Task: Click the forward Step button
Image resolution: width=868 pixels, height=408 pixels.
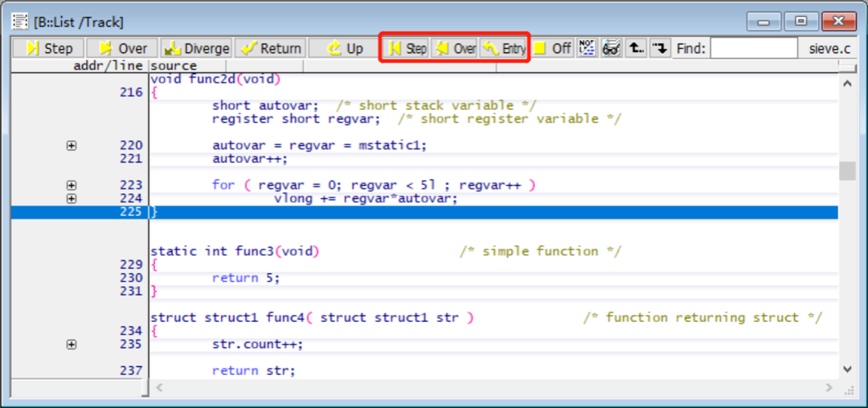Action: tap(48, 48)
